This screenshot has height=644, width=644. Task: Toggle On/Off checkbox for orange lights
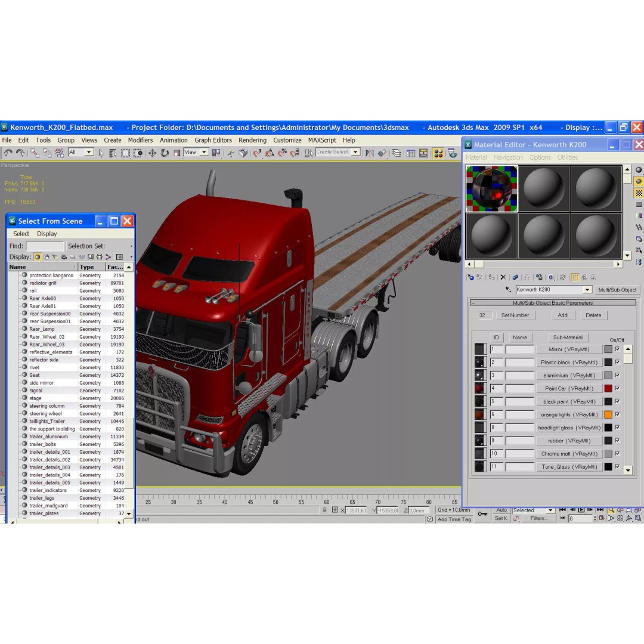pyautogui.click(x=617, y=414)
